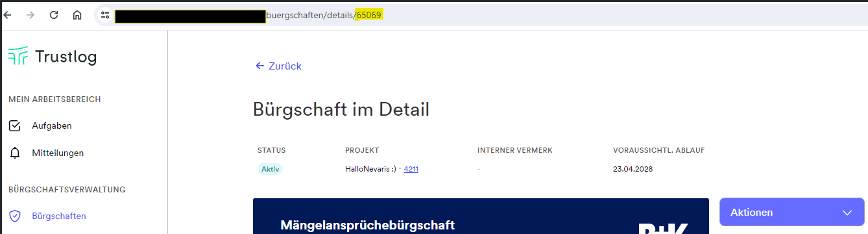Viewport: 868px width, 234px height.
Task: Click the Trustlog brand name text
Action: (x=66, y=57)
